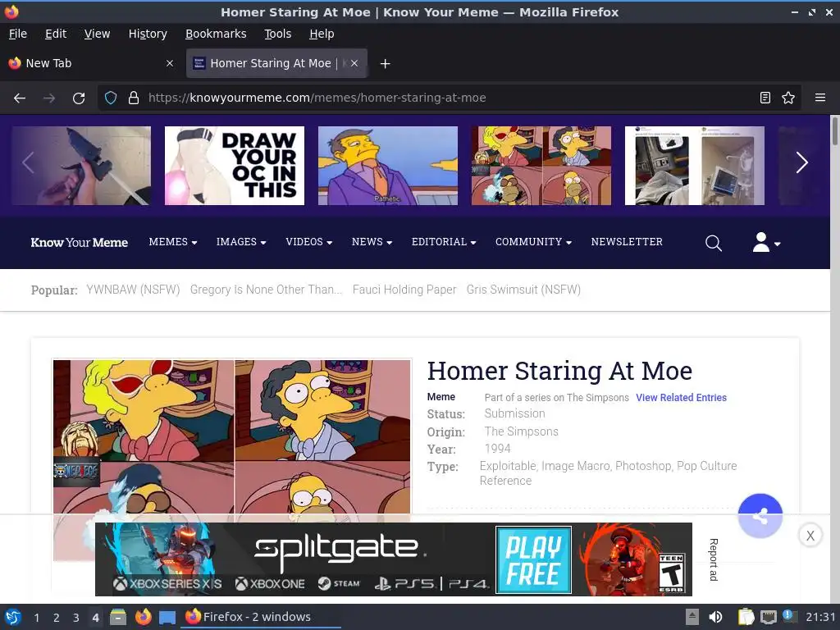This screenshot has height=630, width=840.
Task: Open the Firefox hamburger menu
Action: [819, 98]
